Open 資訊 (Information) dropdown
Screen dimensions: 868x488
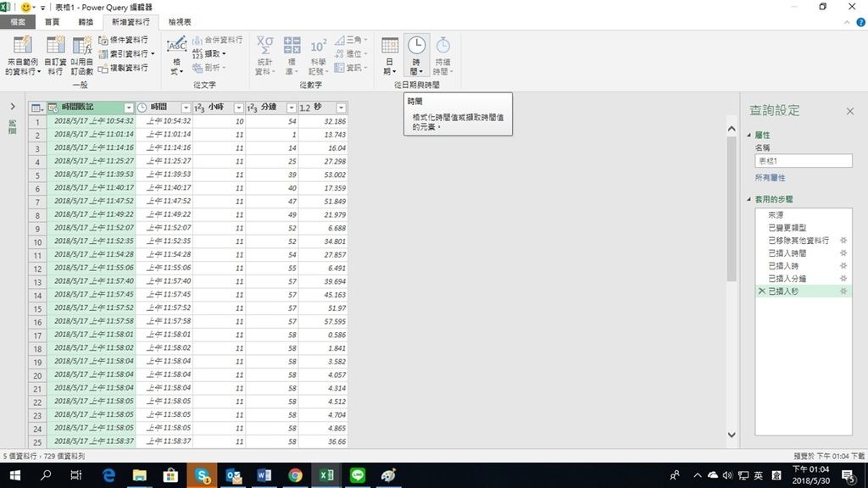(x=352, y=68)
